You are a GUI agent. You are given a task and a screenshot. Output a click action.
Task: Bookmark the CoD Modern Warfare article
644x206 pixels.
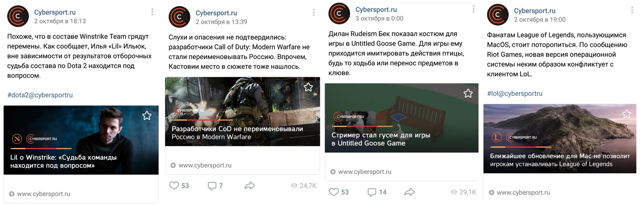(308, 87)
